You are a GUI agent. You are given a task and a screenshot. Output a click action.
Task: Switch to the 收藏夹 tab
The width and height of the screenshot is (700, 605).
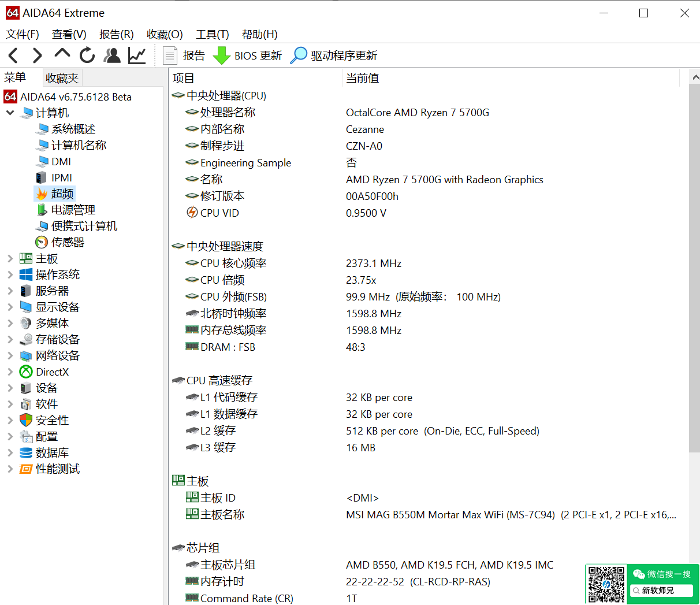62,77
